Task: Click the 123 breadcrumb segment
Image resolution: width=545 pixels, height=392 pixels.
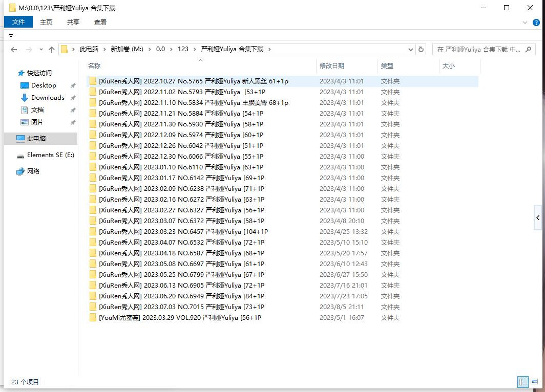Action: click(183, 49)
